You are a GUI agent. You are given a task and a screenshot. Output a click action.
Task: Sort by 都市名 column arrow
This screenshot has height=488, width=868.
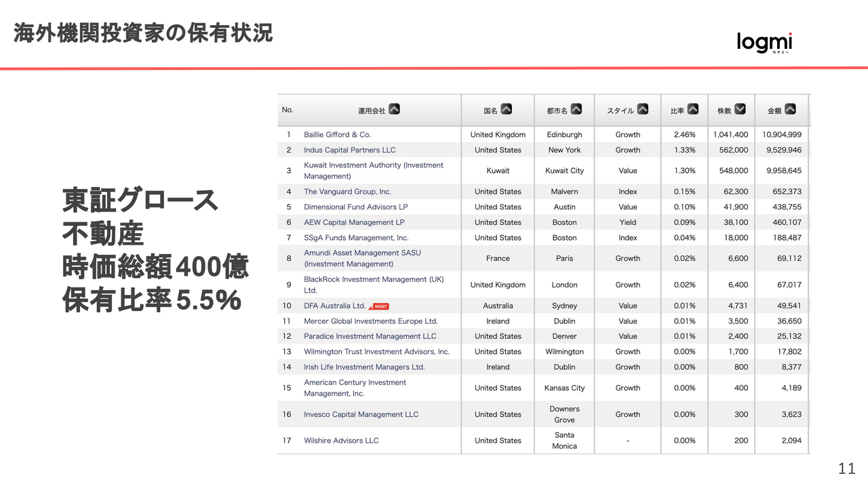576,109
